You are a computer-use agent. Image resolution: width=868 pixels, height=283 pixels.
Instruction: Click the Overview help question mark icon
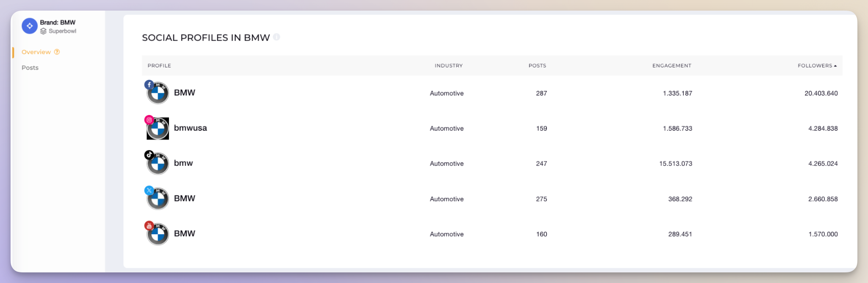[57, 52]
